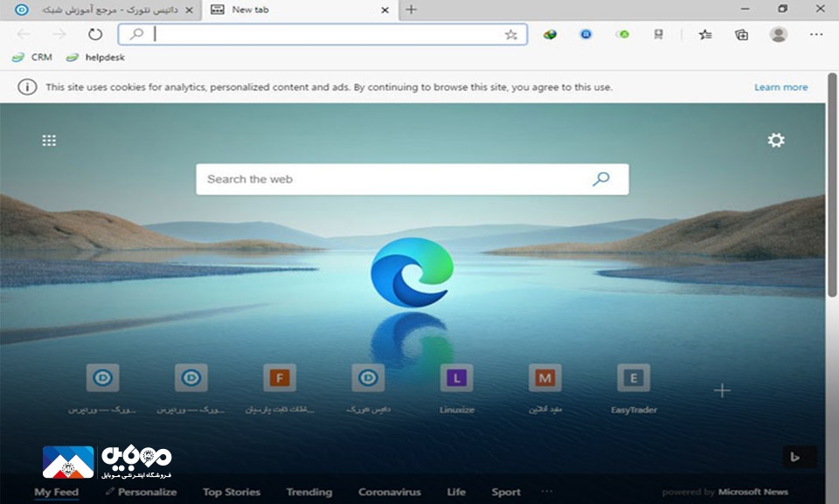839x504 pixels.
Task: Close the Persian-titled first tab
Action: tap(189, 10)
